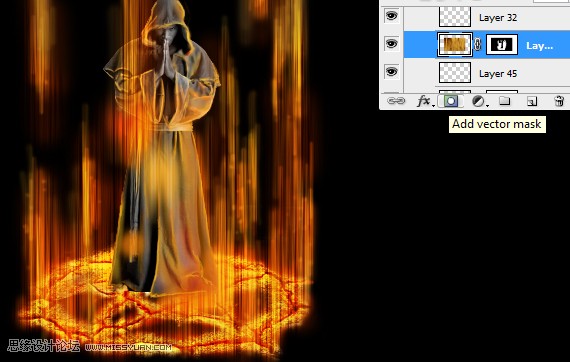Select Layer 45 thumbnail
The height and width of the screenshot is (362, 570).
click(455, 72)
